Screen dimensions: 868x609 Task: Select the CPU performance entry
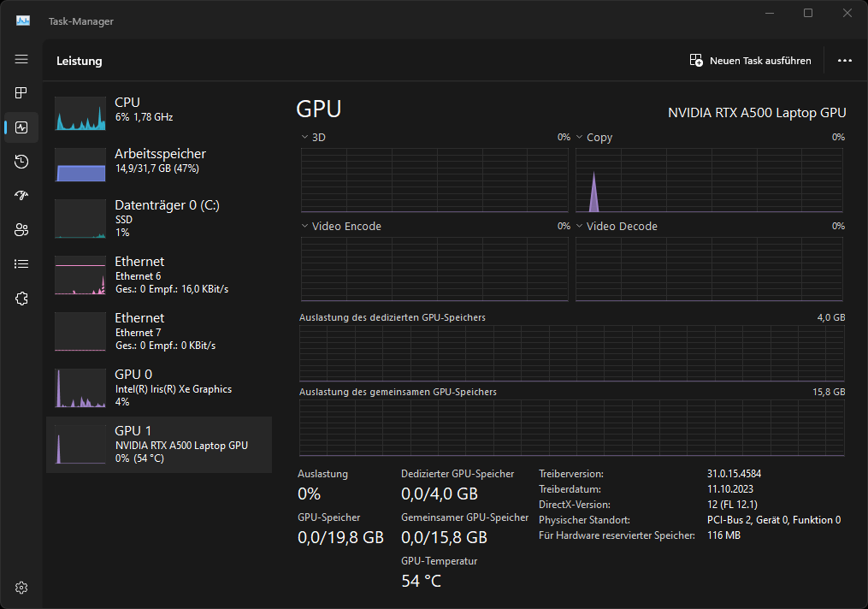[159, 114]
